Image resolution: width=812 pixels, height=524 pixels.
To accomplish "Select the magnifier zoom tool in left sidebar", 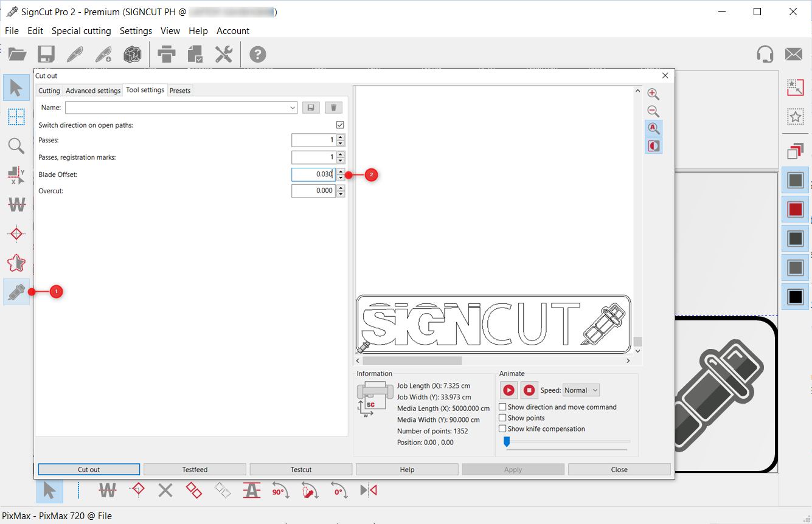I will pos(16,146).
